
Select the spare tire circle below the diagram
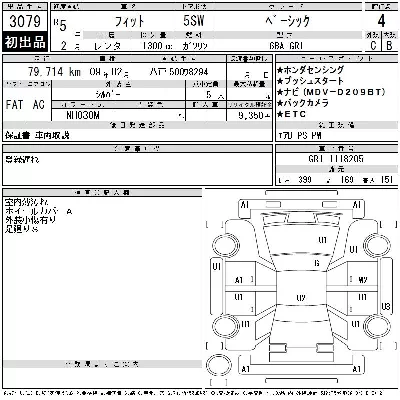219,365
